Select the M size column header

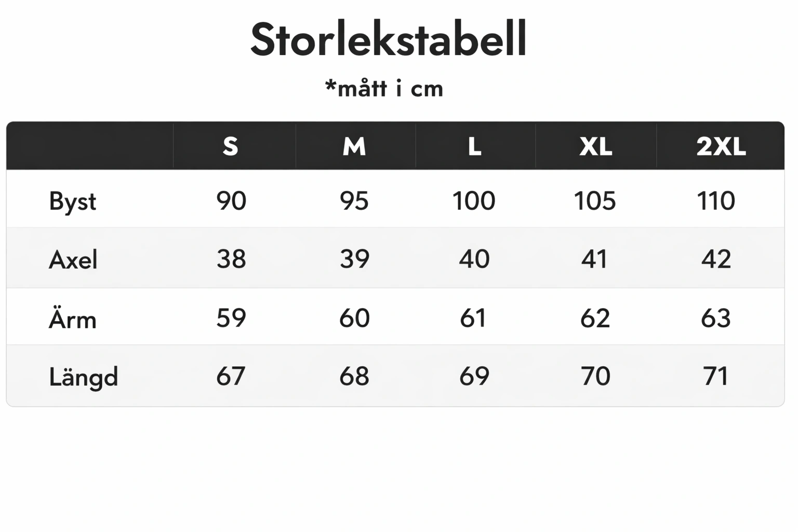coord(354,147)
